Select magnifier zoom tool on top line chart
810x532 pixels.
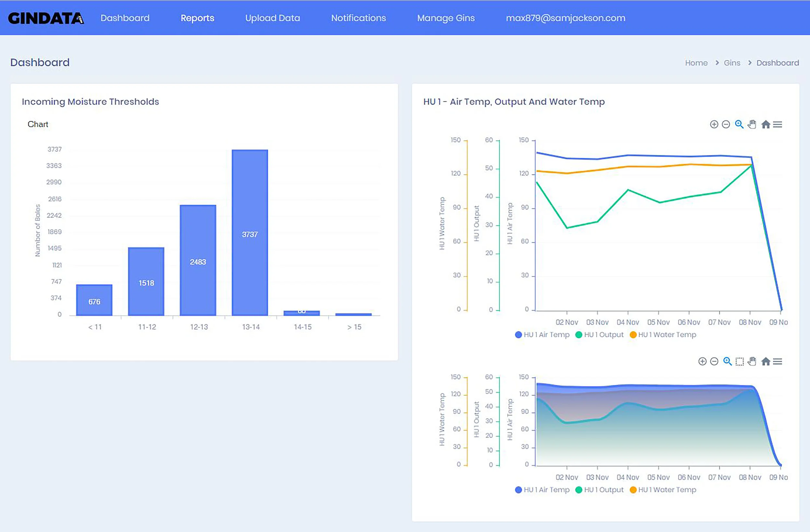(739, 124)
